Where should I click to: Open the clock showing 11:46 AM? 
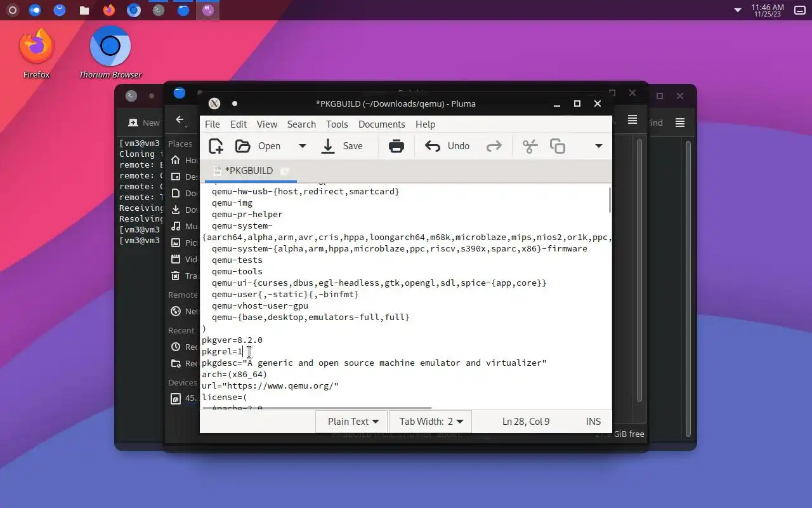pos(768,10)
